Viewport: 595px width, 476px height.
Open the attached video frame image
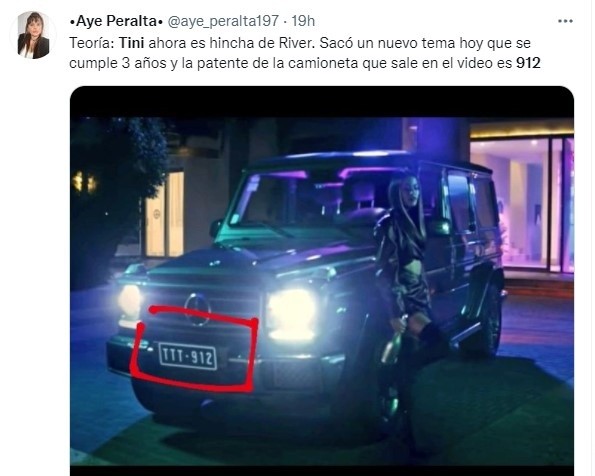point(322,281)
